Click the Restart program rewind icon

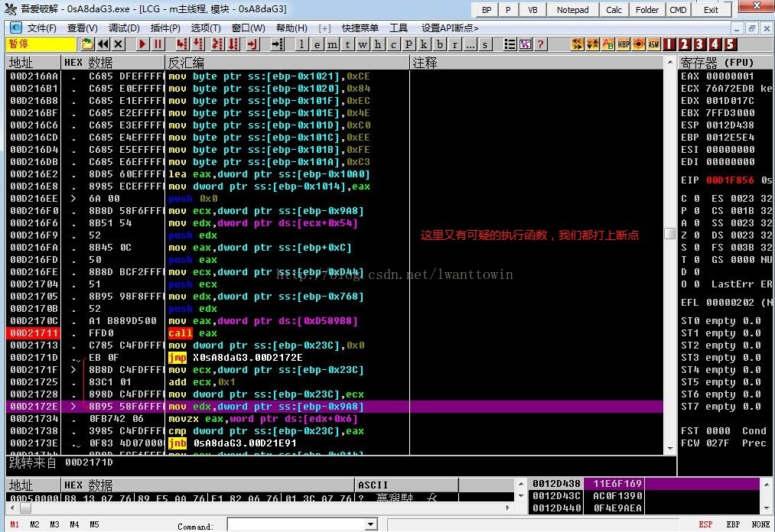click(x=103, y=44)
